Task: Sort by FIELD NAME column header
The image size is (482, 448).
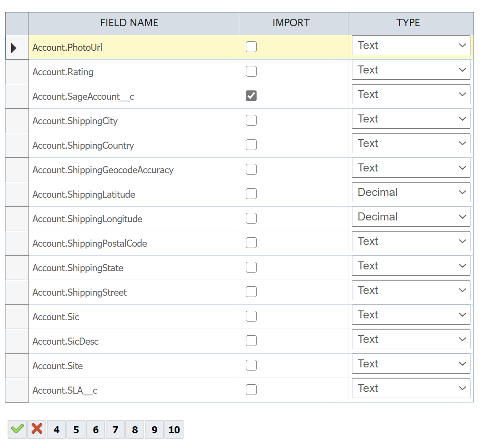Action: (x=129, y=23)
